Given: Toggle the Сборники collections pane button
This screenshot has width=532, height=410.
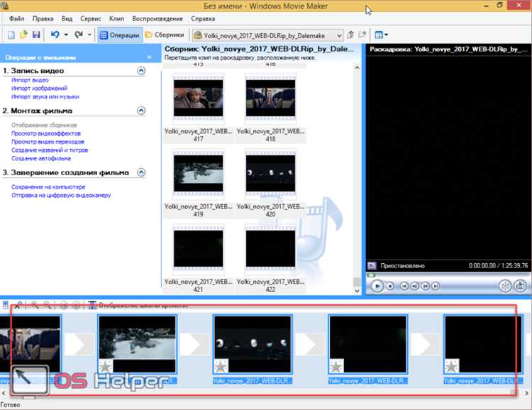Looking at the screenshot, I should [x=165, y=34].
